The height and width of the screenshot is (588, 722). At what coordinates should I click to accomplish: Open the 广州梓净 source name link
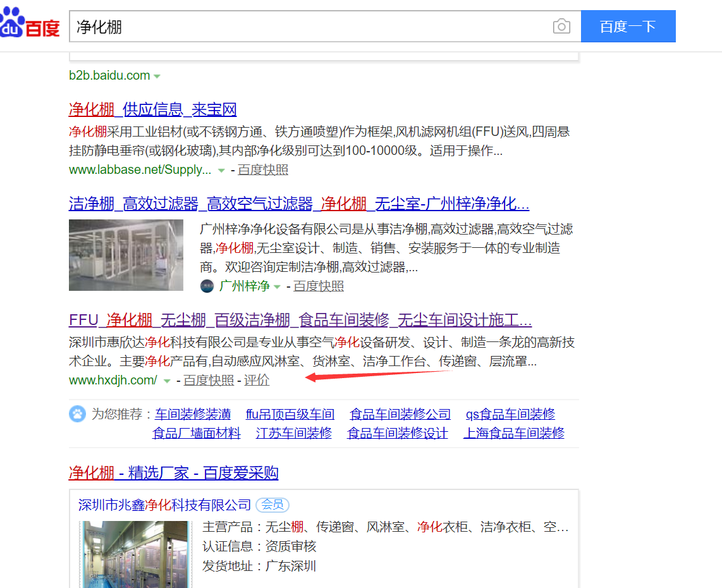(245, 286)
